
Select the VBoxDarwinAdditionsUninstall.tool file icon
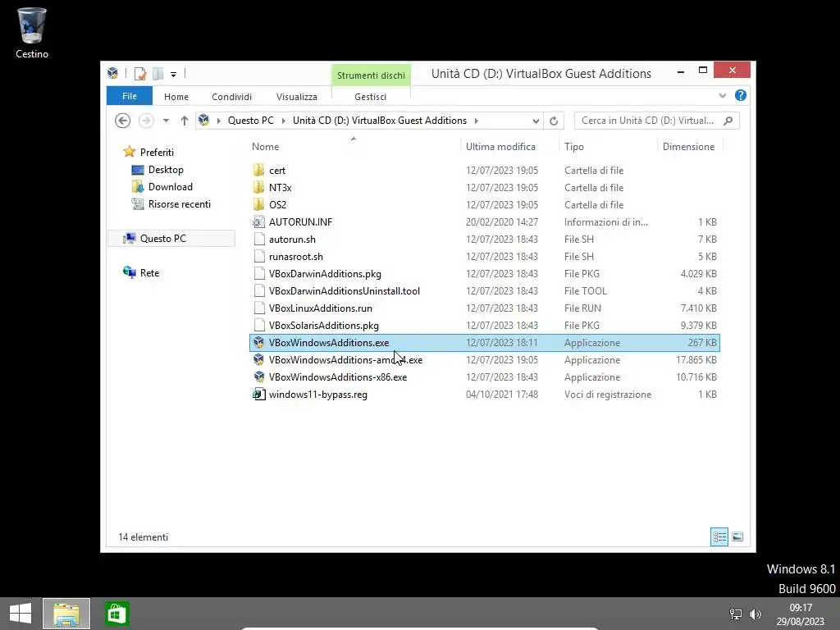coord(258,291)
